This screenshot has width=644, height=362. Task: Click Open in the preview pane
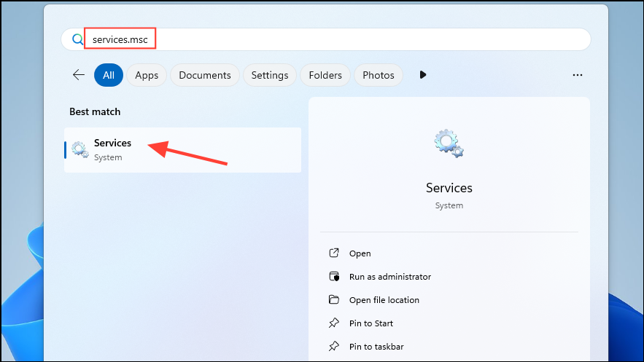tap(360, 253)
